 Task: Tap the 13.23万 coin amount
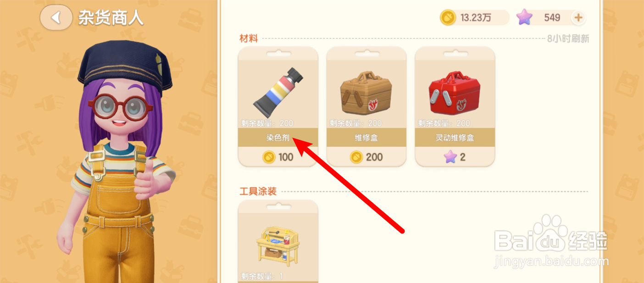[x=476, y=18]
